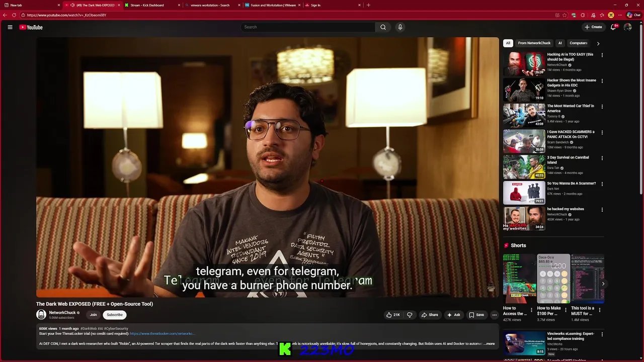Screen dimensions: 644x362
Task: Click the Shorts section heading
Action: [518, 245]
